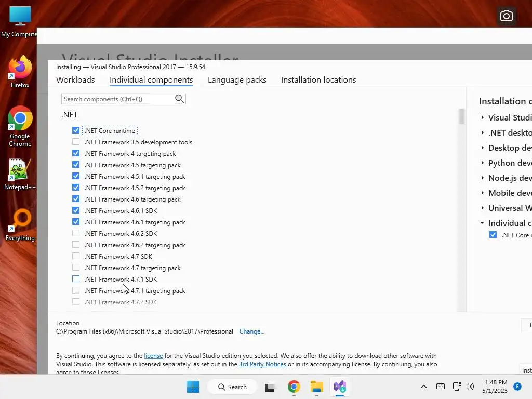The height and width of the screenshot is (399, 532).
Task: Check .NET Framework 4.6.2 targeting pack
Action: coord(76,245)
